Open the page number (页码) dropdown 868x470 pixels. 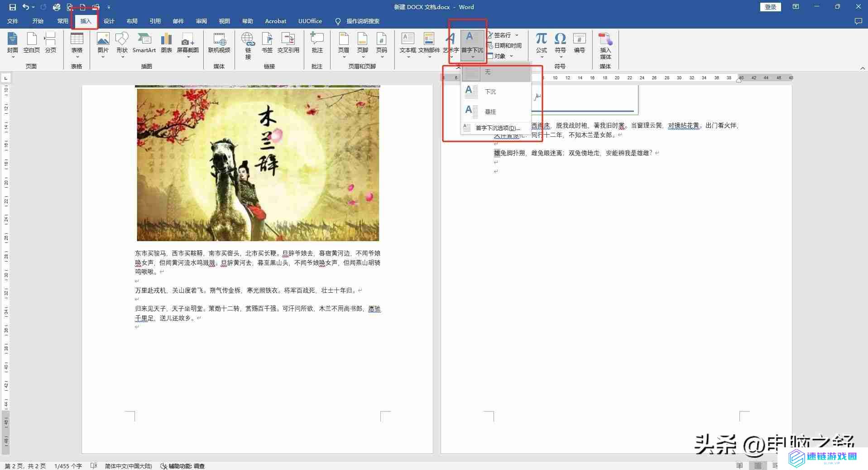point(382,45)
